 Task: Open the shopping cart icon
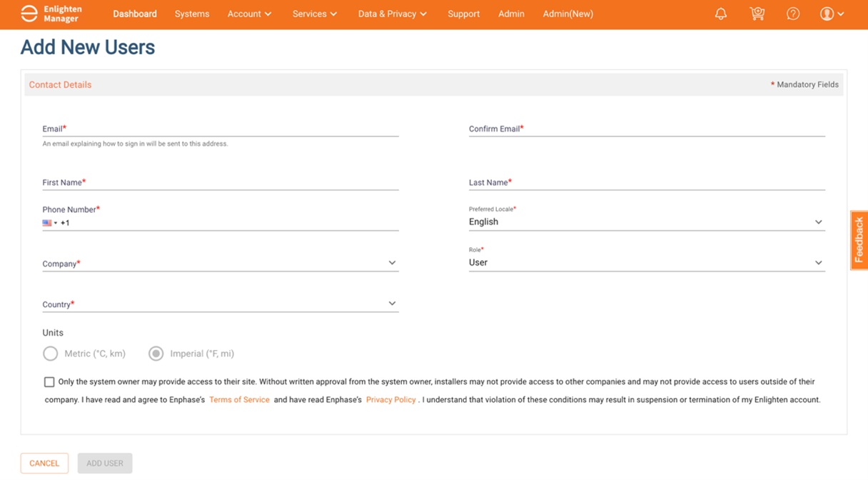(x=757, y=14)
